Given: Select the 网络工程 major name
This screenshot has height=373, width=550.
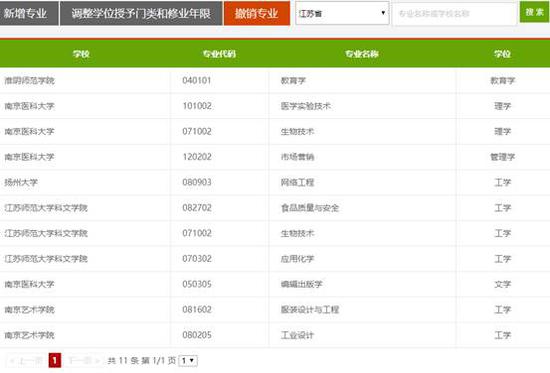Looking at the screenshot, I should tap(297, 182).
